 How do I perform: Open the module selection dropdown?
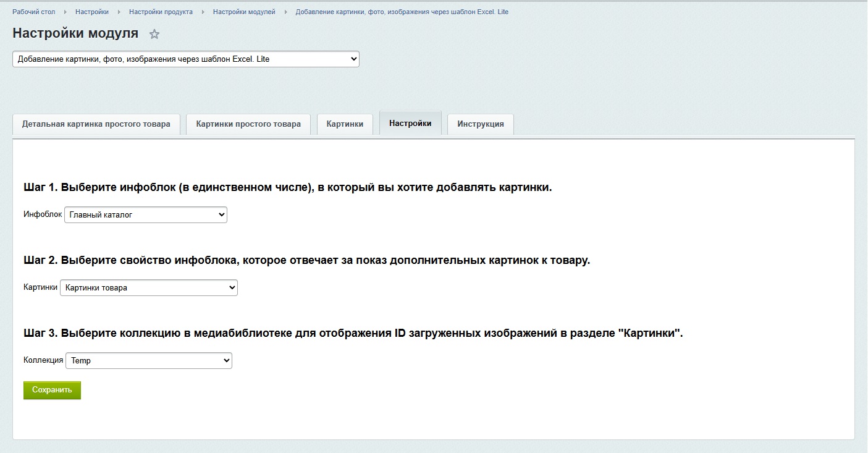[x=185, y=59]
